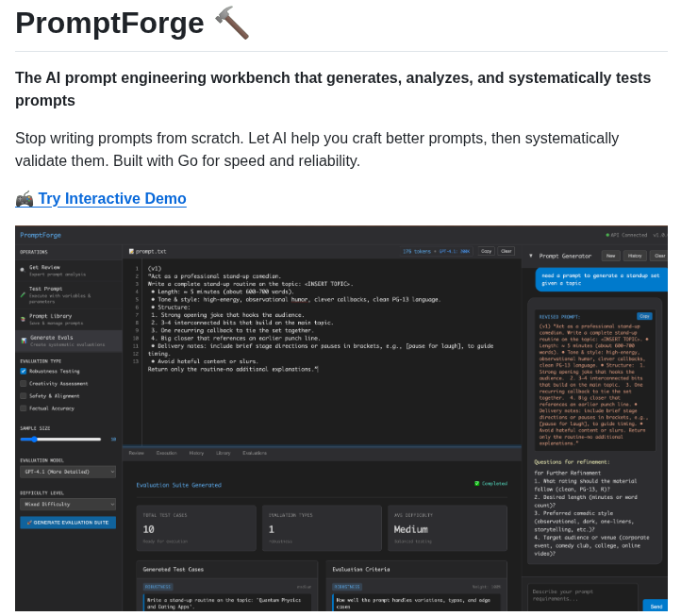Click the Copy button in editor toolbar
Viewport: 681px width, 616px height.
(486, 251)
